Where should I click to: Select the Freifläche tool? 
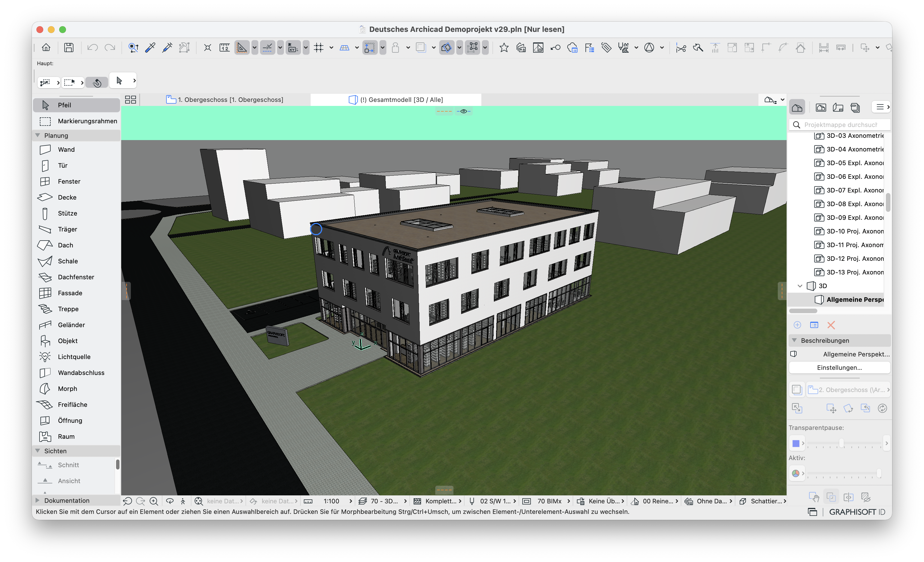click(77, 405)
